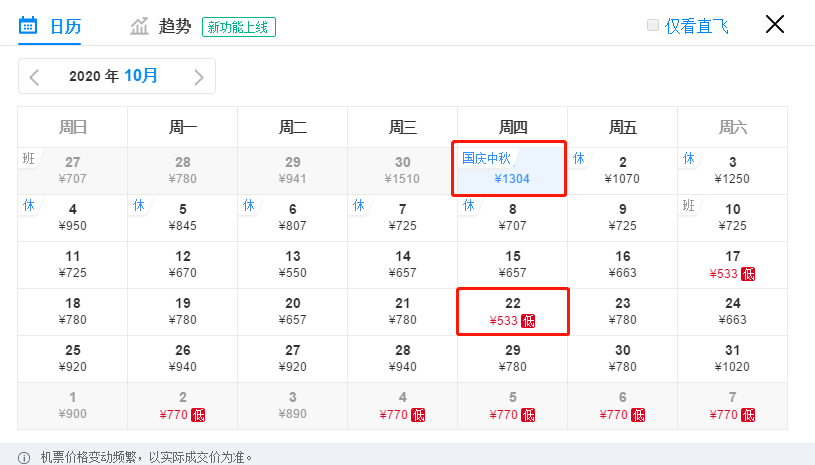Switch to the 趋势 tab
This screenshot has width=815, height=465.
(x=174, y=26)
